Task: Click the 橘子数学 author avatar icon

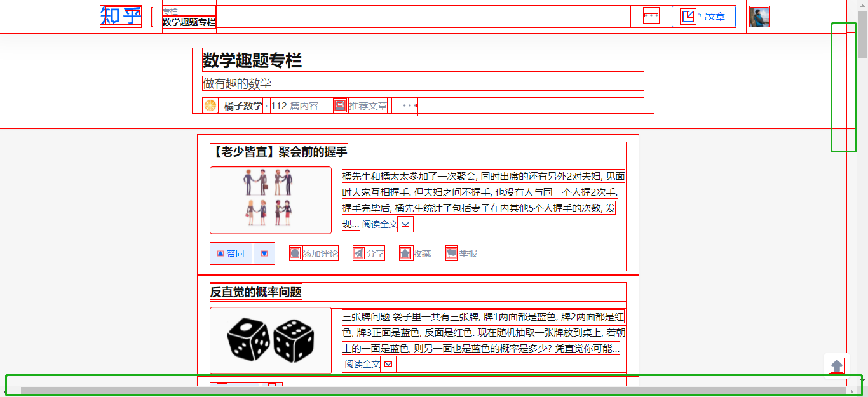Action: [210, 106]
